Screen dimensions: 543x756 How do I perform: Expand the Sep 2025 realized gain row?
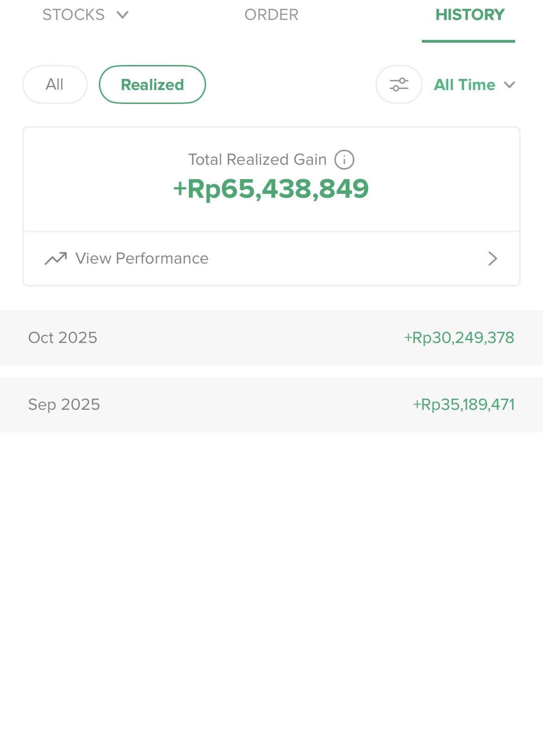[271, 405]
